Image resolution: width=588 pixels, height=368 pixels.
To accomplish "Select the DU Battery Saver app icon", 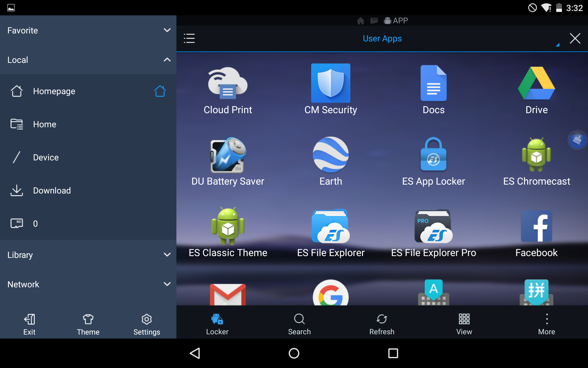I will point(228,155).
